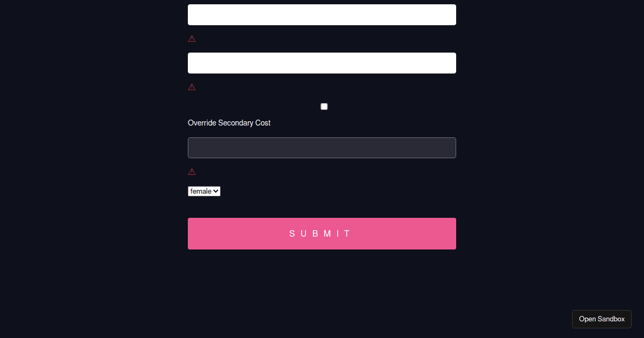Click the alert icon under the Override Secondary Cost field
The image size is (644, 338).
[192, 171]
